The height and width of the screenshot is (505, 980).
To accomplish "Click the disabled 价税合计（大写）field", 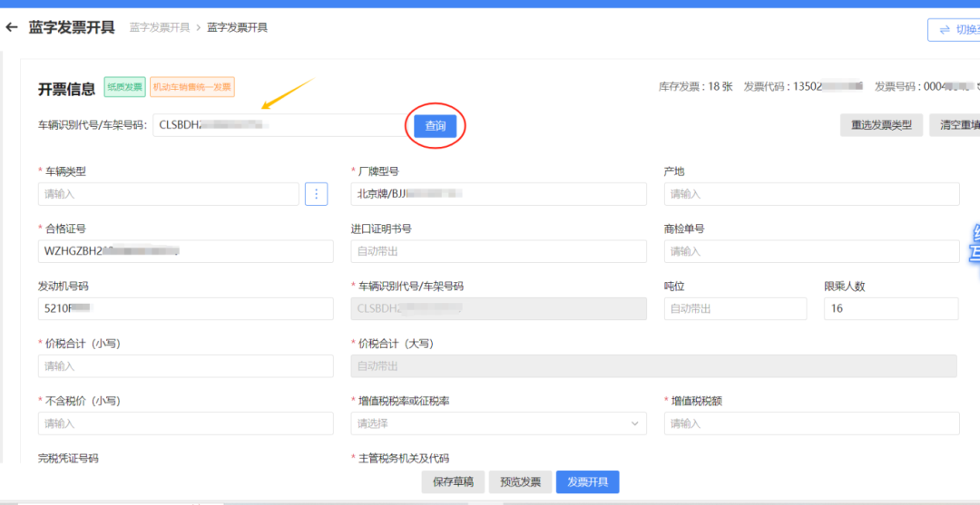I will [x=653, y=365].
